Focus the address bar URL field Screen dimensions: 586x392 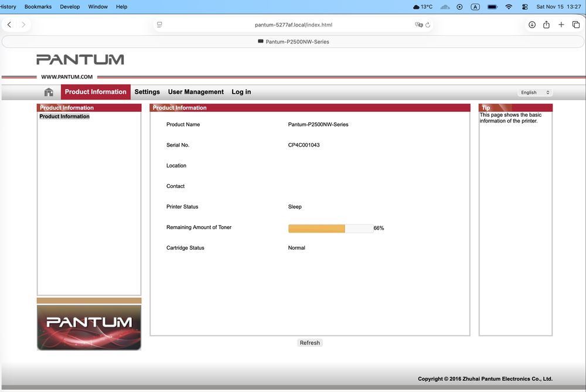tap(294, 25)
